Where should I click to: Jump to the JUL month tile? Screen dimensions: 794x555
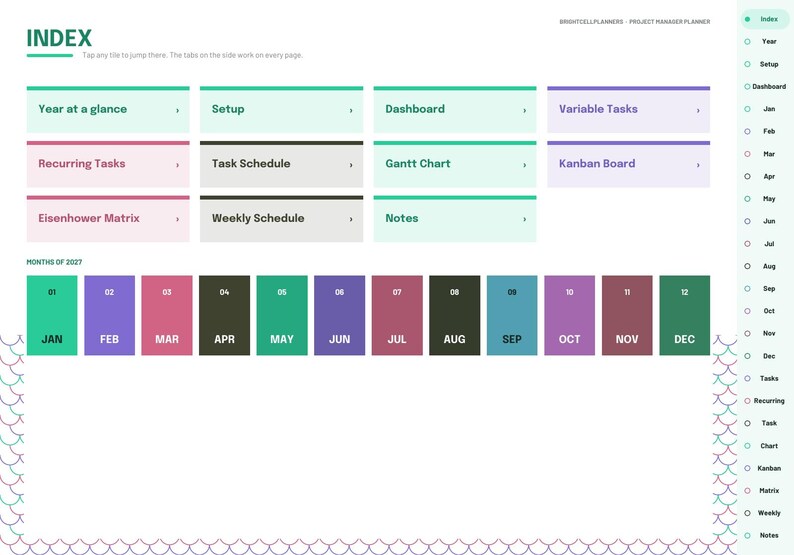[x=397, y=315]
